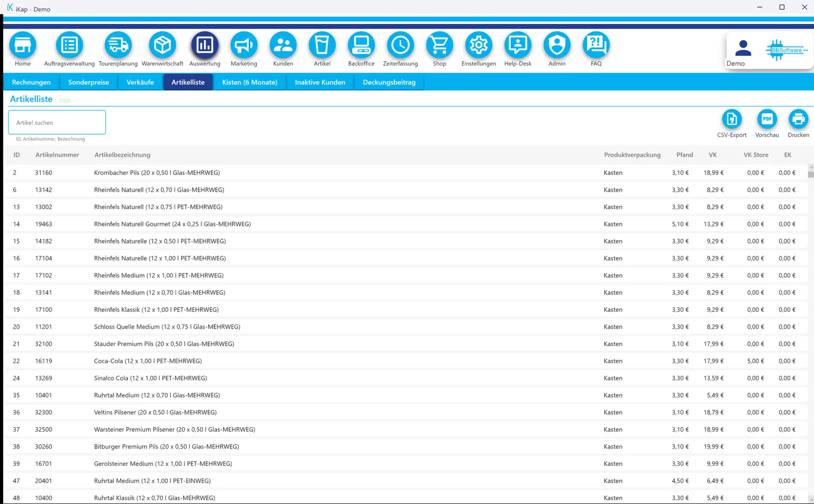Open Marketing megaphone icon

[x=244, y=45]
